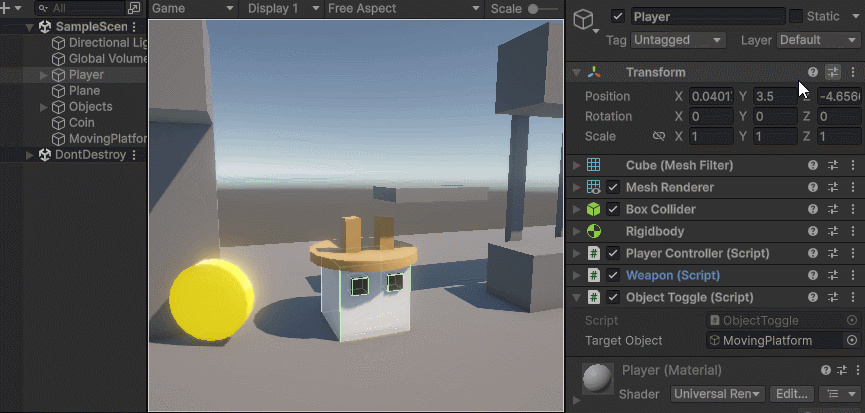Click the material Edit... button
The height and width of the screenshot is (413, 865).
(x=792, y=394)
